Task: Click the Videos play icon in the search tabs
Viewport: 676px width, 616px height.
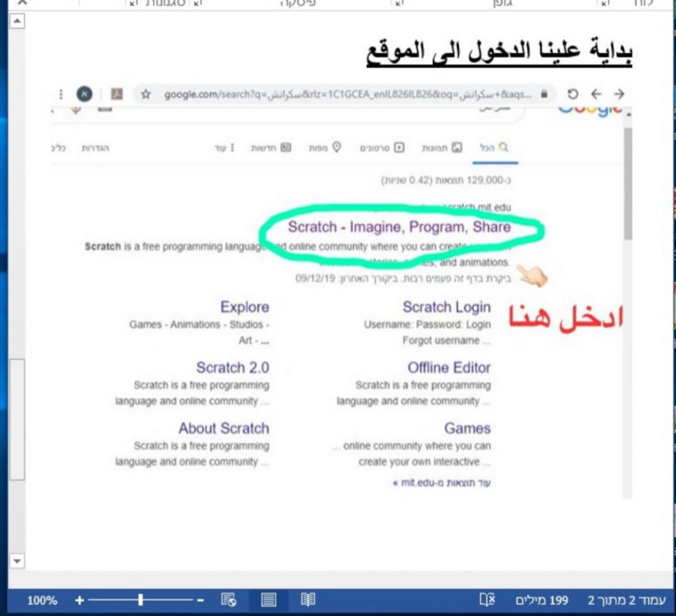Action: (x=399, y=147)
